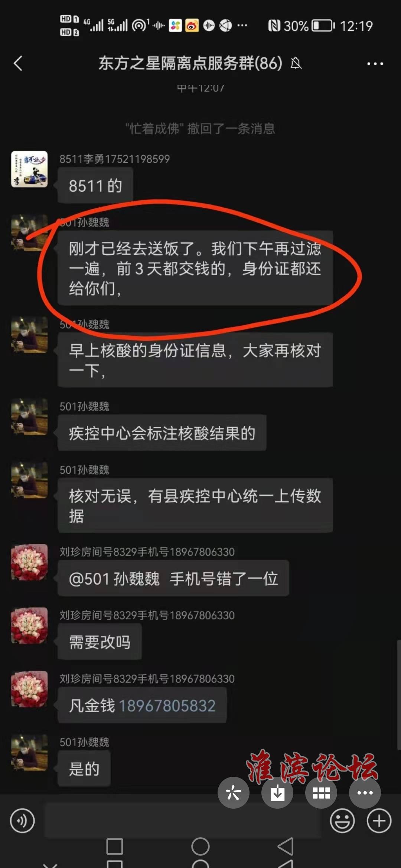401x868 pixels.
Task: Tap the pinwheel edit overlay button
Action: [234, 793]
